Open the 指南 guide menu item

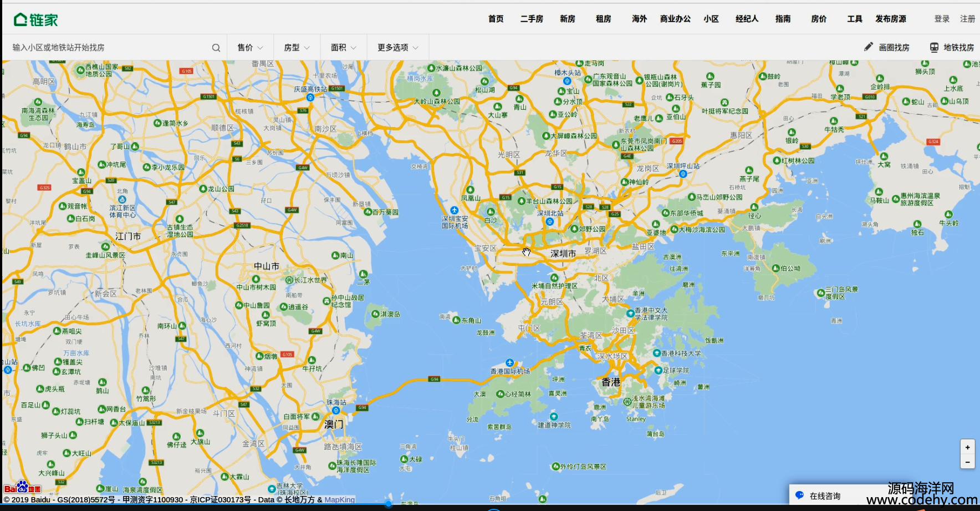pyautogui.click(x=783, y=19)
